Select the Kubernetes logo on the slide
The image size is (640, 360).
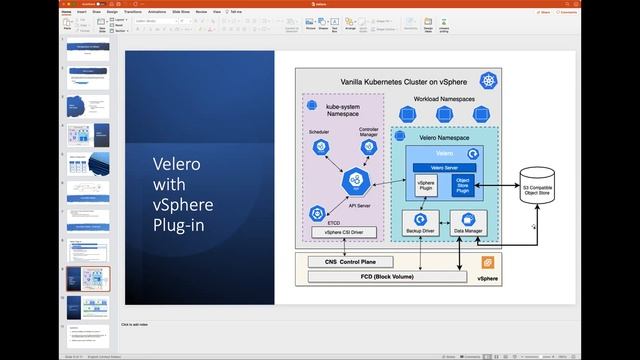[x=488, y=81]
